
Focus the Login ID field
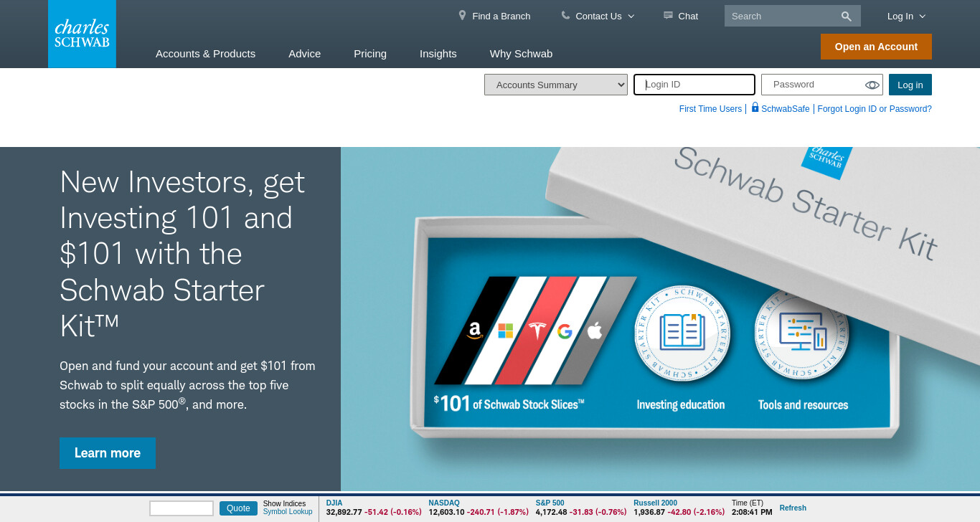point(694,85)
